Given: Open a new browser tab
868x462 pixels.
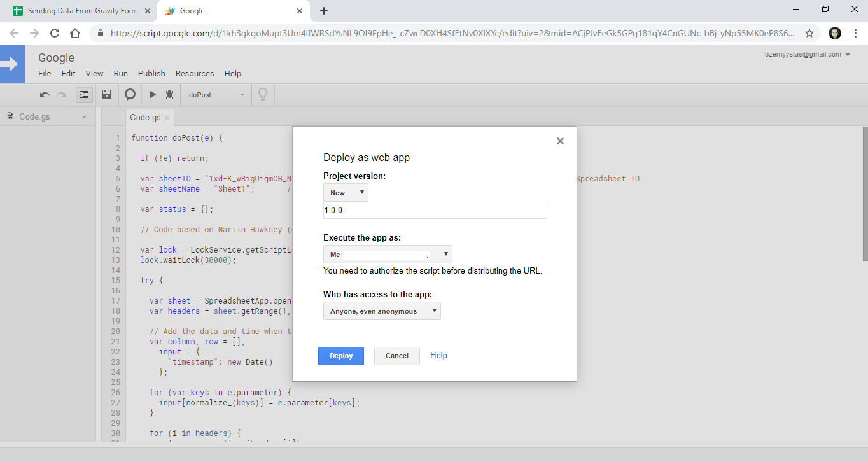Looking at the screenshot, I should tap(323, 11).
